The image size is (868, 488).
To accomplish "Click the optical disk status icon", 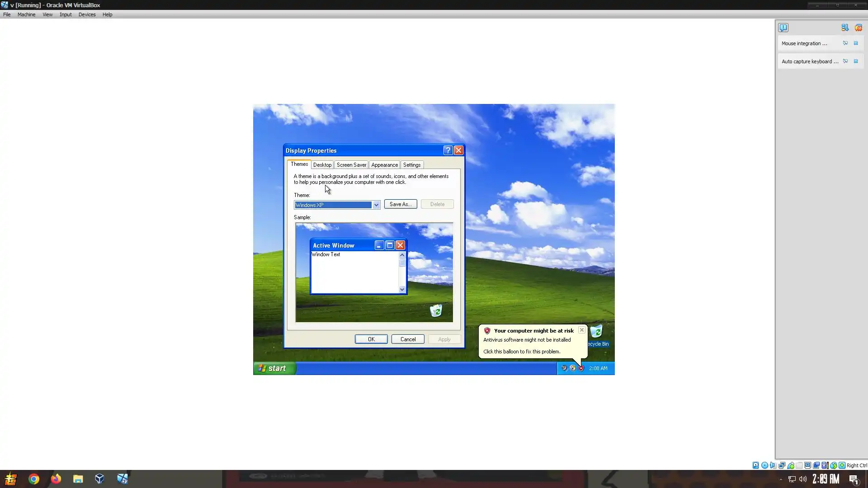I will click(x=764, y=465).
